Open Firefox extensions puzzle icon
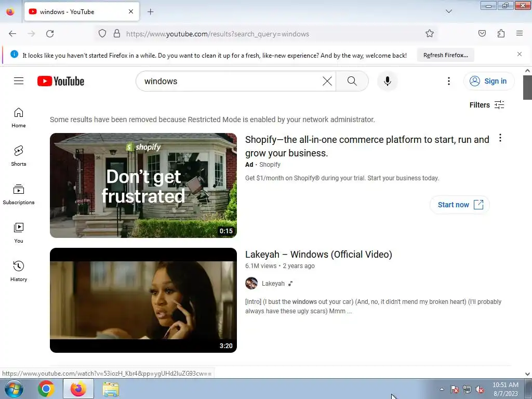The image size is (532, 399). point(501,34)
